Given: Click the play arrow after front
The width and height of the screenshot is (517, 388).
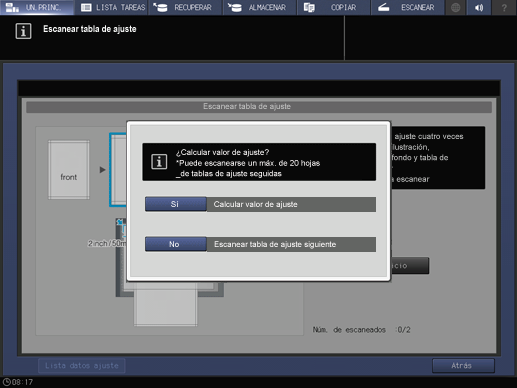Looking at the screenshot, I should (102, 170).
